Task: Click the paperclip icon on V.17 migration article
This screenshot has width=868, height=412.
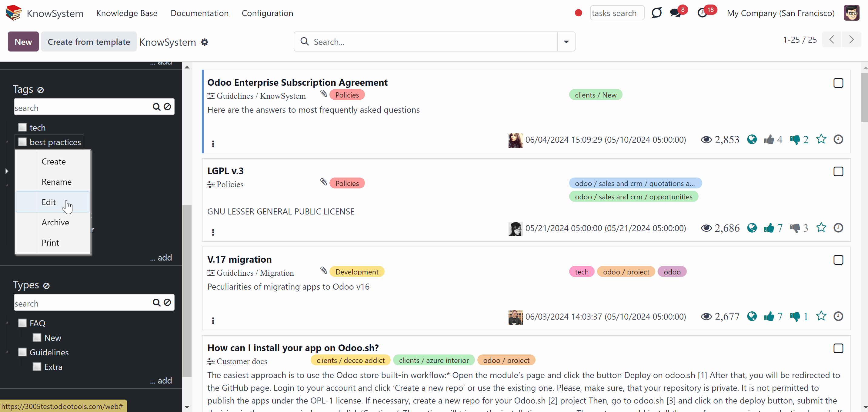Action: tap(323, 271)
